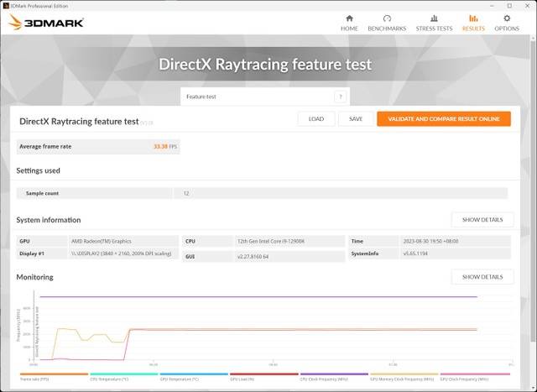Click the 3DMark logo
Image resolution: width=537 pixels, height=392 pixels.
click(46, 23)
